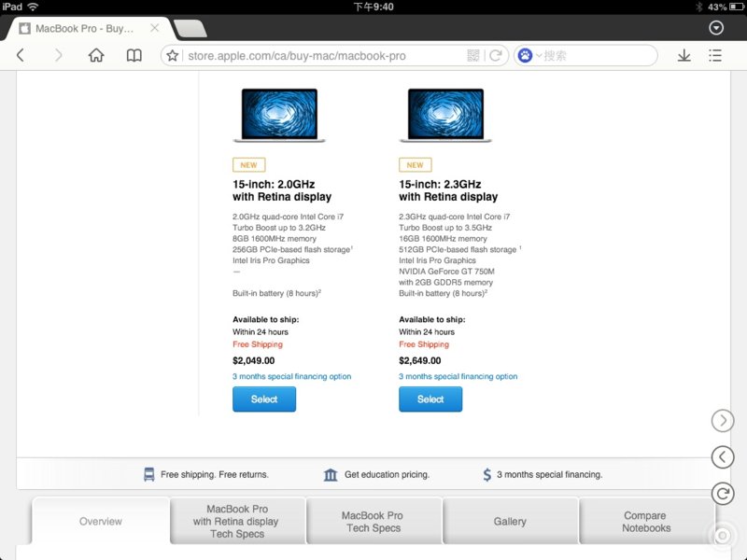Tap the floating circular refresh button
This screenshot has height=560, width=747.
pyautogui.click(x=722, y=493)
